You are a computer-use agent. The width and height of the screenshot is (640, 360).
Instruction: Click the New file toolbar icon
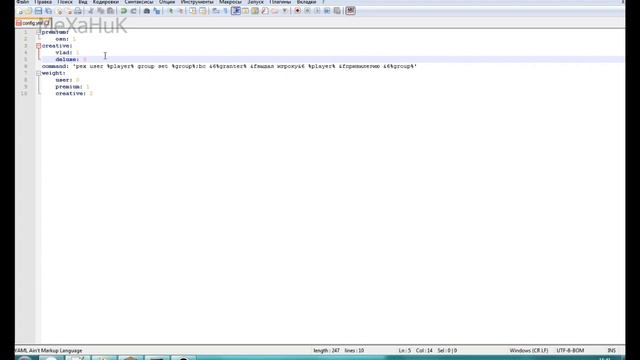pyautogui.click(x=21, y=11)
